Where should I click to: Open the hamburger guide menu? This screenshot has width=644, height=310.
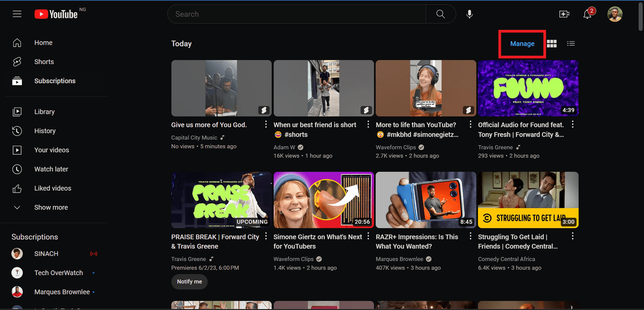pyautogui.click(x=17, y=14)
